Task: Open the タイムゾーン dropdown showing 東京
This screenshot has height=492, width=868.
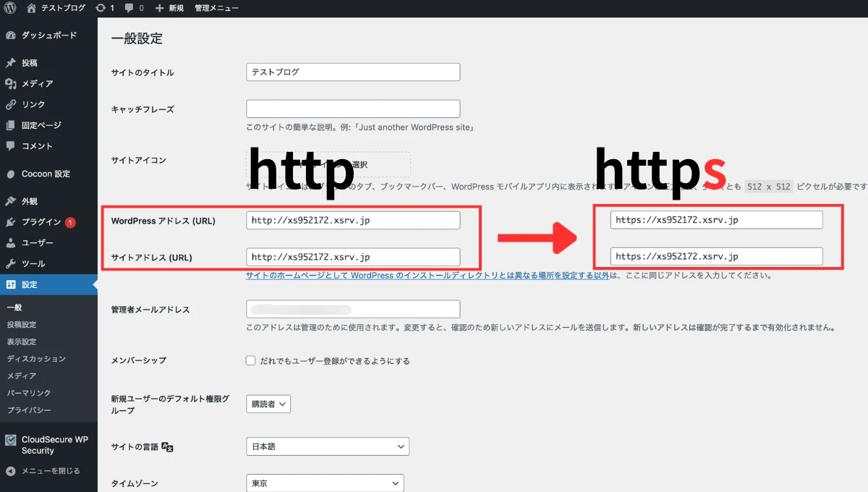Action: coord(325,483)
